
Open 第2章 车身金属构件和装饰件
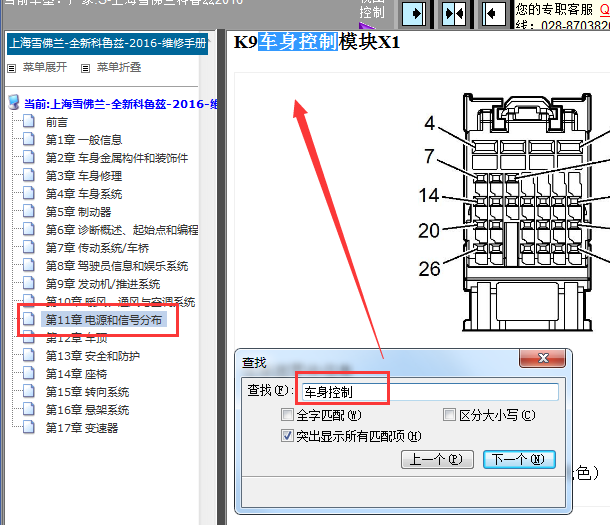pos(117,158)
